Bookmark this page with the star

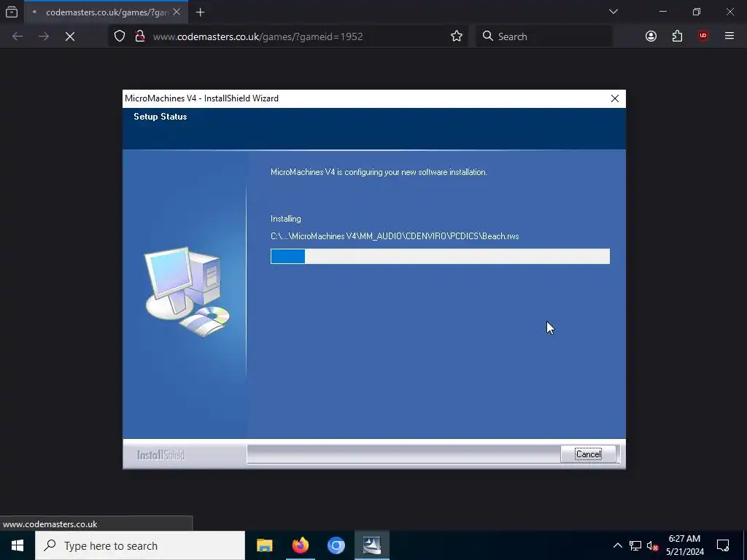click(457, 36)
